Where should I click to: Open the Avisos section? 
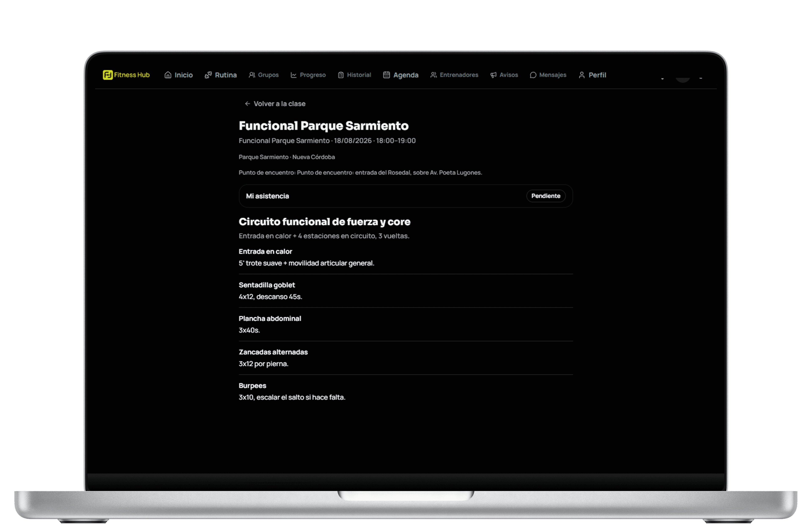pyautogui.click(x=504, y=75)
